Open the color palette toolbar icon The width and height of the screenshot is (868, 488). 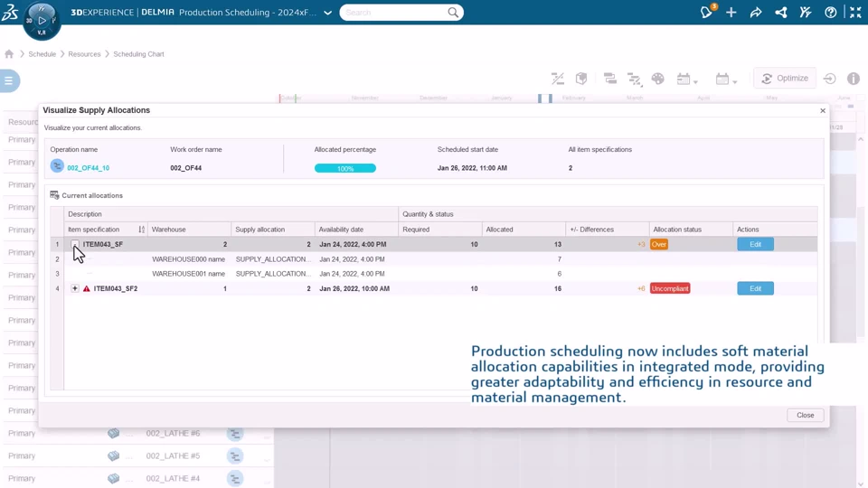[x=657, y=79]
